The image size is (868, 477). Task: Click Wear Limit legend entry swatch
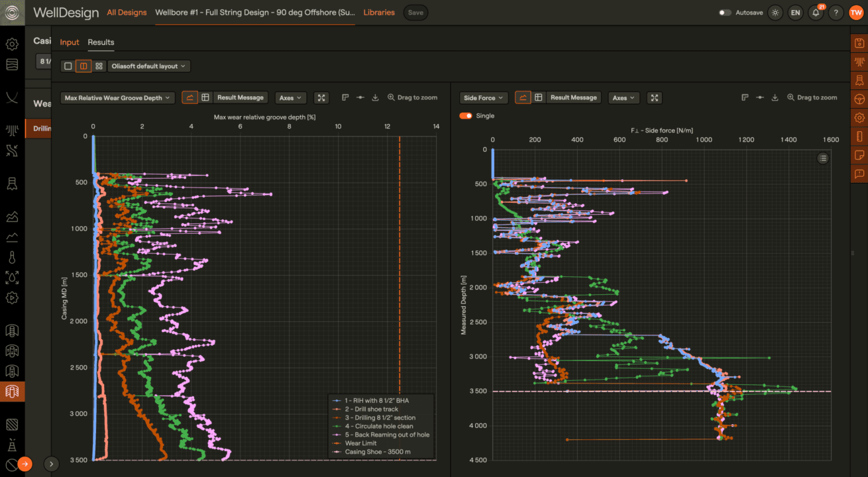point(337,443)
